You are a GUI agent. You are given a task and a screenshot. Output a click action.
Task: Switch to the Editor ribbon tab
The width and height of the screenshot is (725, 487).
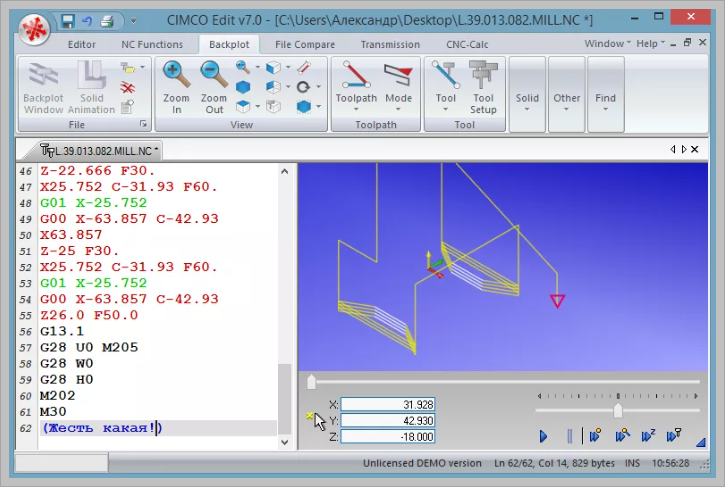pos(81,44)
